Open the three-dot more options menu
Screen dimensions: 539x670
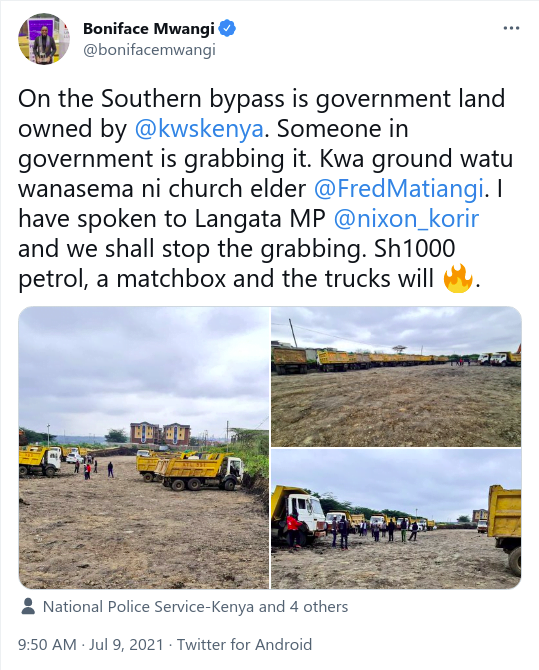click(511, 28)
